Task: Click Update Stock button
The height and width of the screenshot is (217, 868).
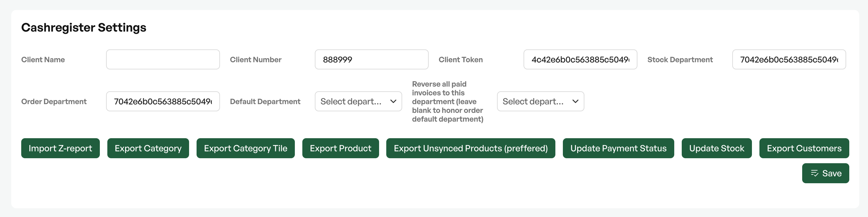Action: pos(716,148)
